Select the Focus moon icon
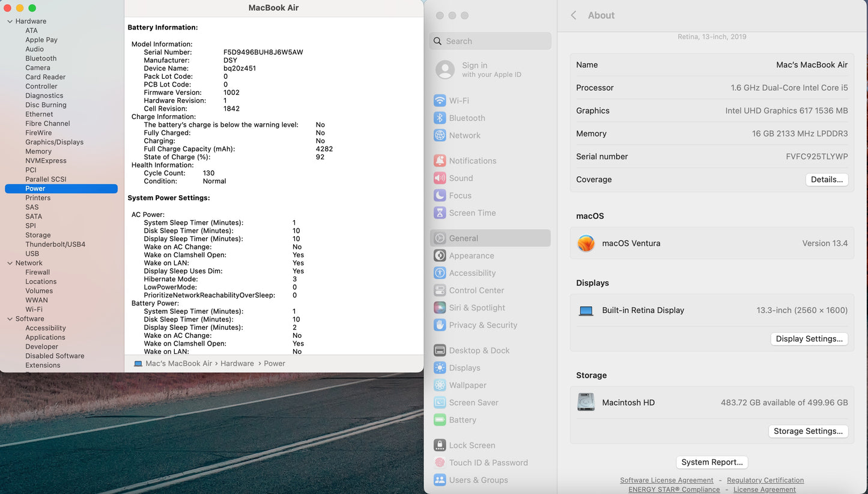Viewport: 868px width, 494px height. [x=440, y=196]
